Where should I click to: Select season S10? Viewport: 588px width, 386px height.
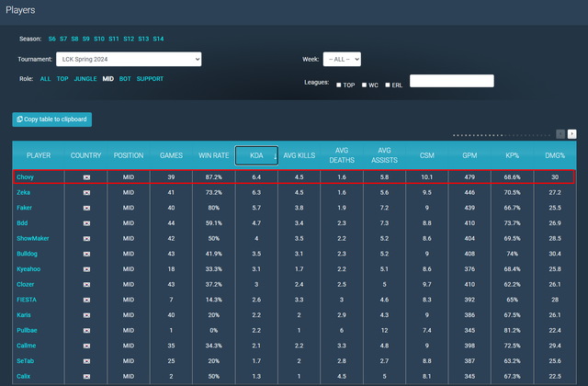point(99,39)
